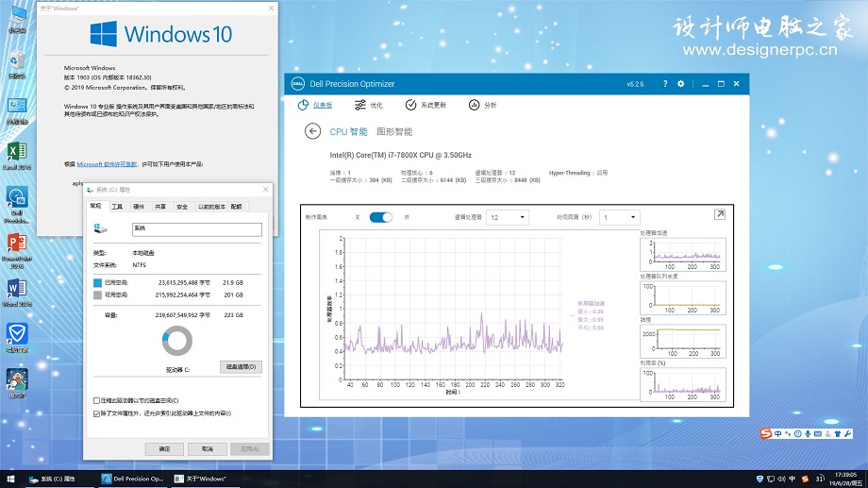The image size is (868, 488).
Task: Launch Dell Precision desktop shortcut
Action: pyautogui.click(x=17, y=205)
